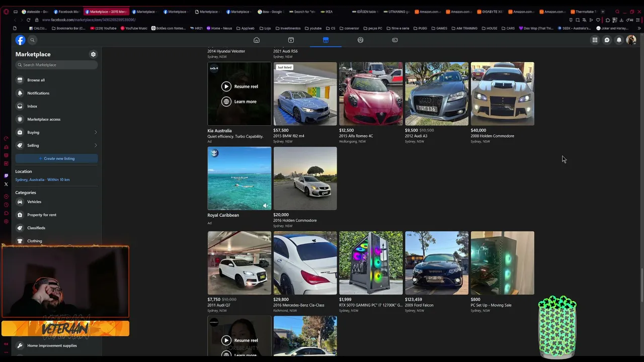
Task: Reload the page with the browser refresh icon
Action: click(28, 20)
